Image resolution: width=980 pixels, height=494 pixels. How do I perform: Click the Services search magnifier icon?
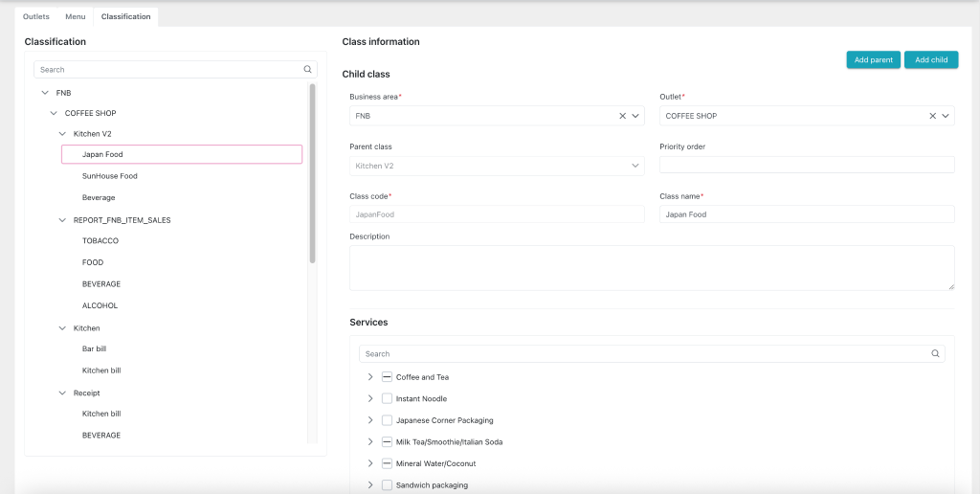click(935, 354)
